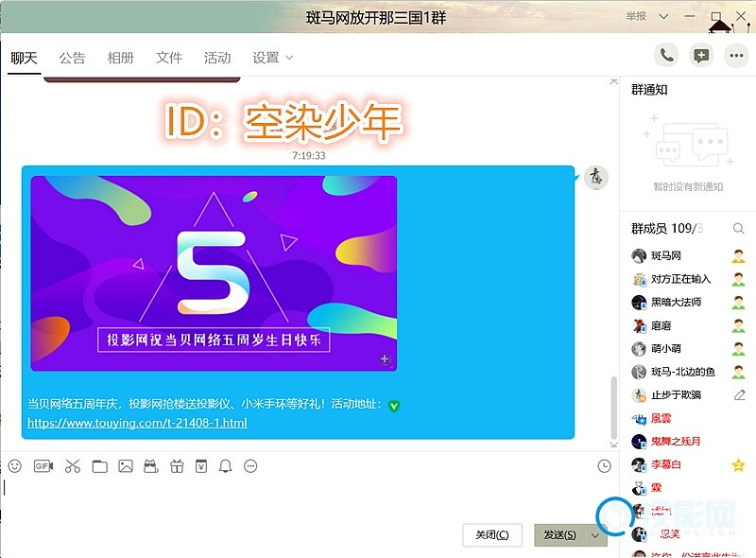Insert a picture into the message
The image size is (756, 558).
point(126,466)
